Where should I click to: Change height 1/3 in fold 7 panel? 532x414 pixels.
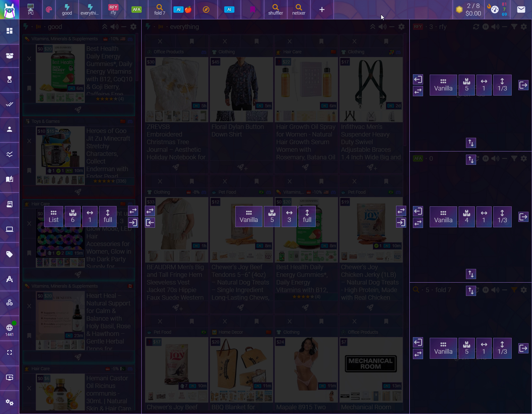502,348
